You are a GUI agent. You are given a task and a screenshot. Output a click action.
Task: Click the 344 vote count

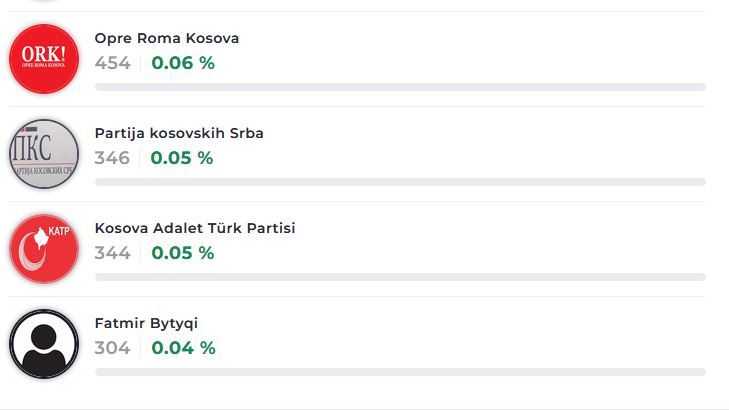[113, 253]
